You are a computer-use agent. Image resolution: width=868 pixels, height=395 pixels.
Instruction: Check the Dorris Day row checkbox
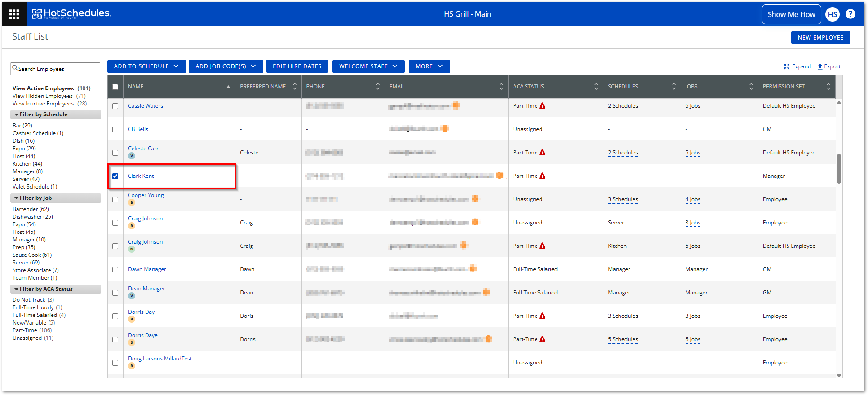click(x=115, y=316)
